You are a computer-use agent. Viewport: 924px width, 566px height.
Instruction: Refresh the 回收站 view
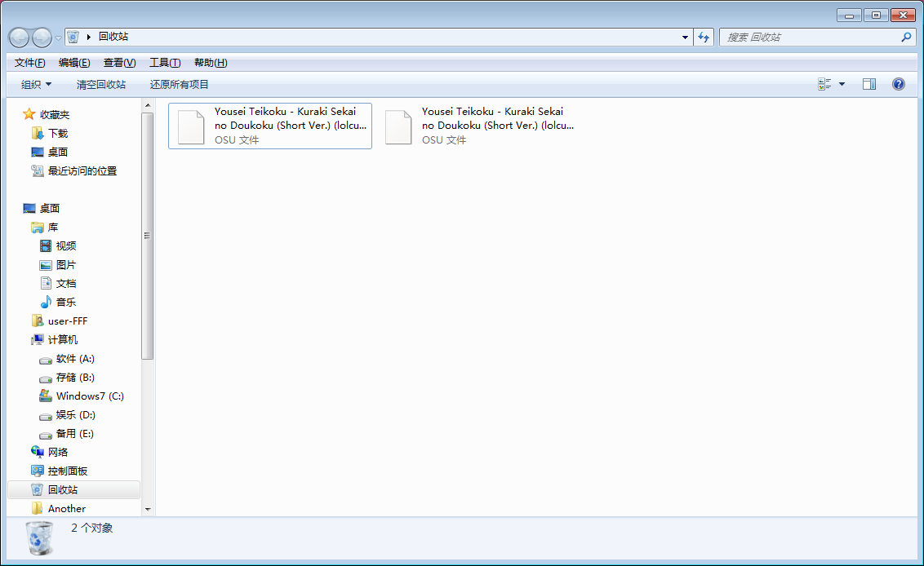pos(704,37)
